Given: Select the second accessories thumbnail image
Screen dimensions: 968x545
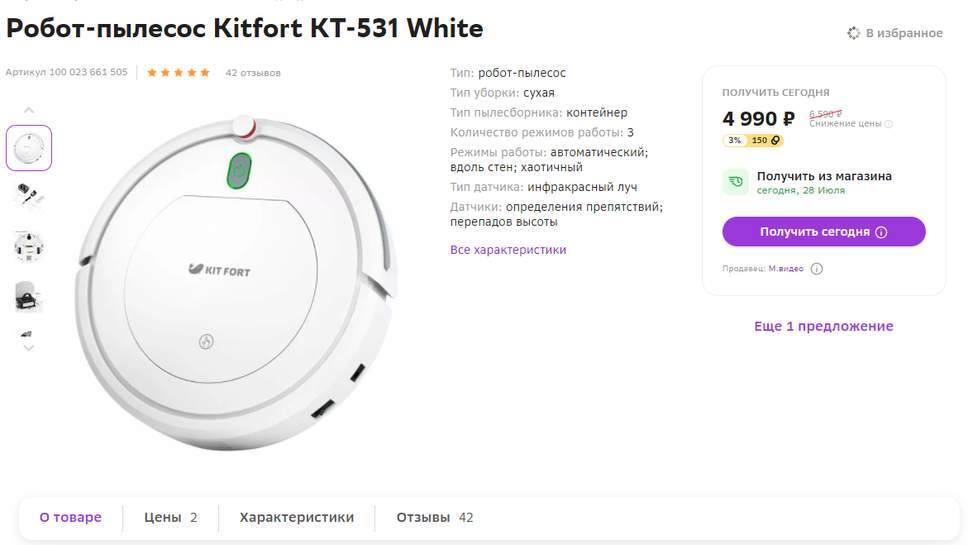Looking at the screenshot, I should tap(28, 194).
